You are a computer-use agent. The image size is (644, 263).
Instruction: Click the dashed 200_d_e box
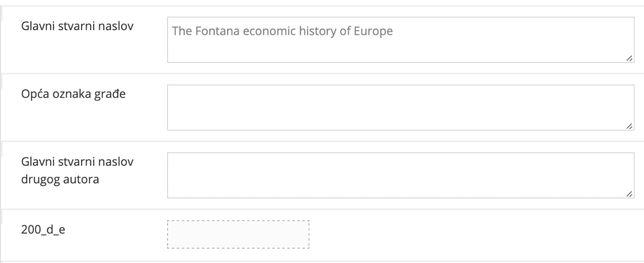[x=238, y=234]
